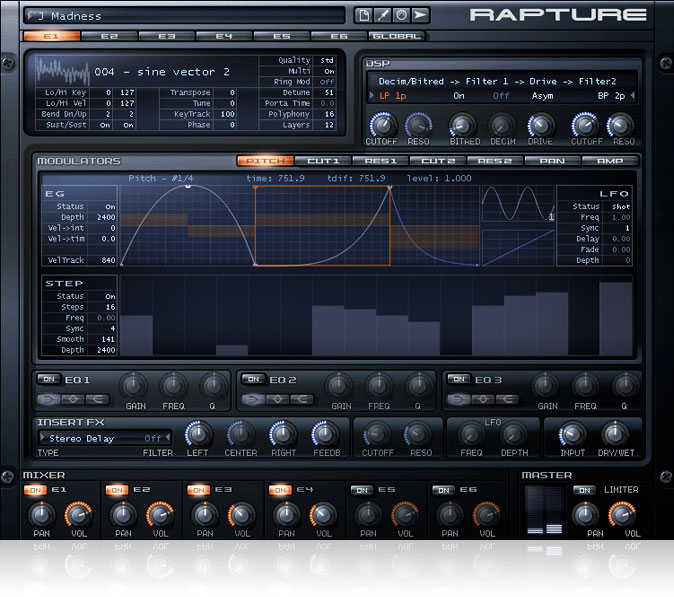Open the screwdriver options icon
Viewport: 674px width, 597px height.
point(383,15)
